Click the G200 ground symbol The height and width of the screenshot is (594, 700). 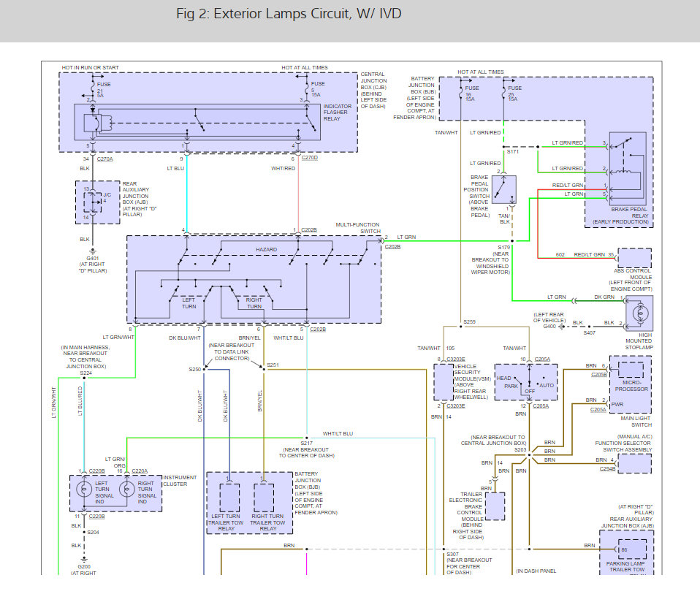pos(84,560)
